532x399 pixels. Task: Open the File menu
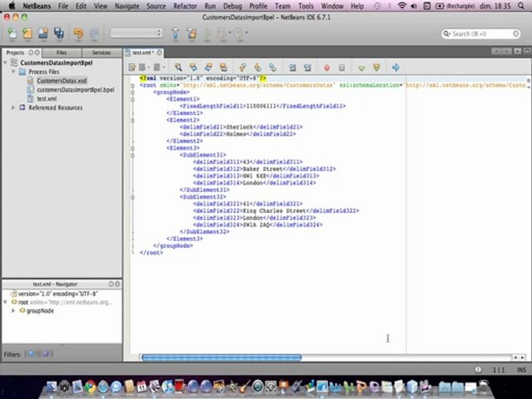click(x=63, y=6)
